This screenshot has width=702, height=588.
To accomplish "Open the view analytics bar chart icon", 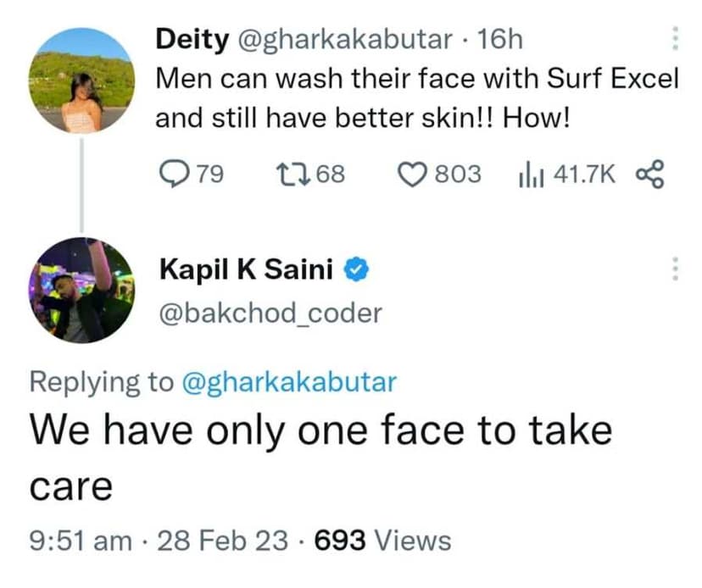I will pyautogui.click(x=530, y=175).
